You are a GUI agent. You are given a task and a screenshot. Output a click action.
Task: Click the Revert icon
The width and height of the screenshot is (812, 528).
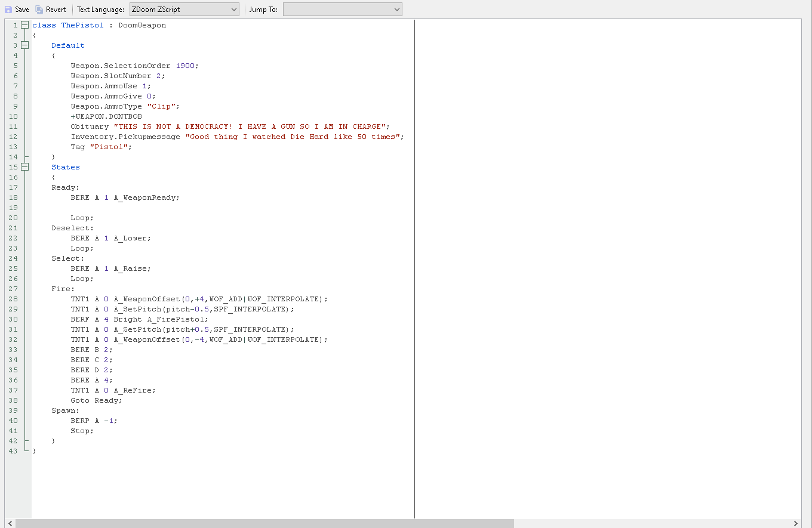(39, 10)
